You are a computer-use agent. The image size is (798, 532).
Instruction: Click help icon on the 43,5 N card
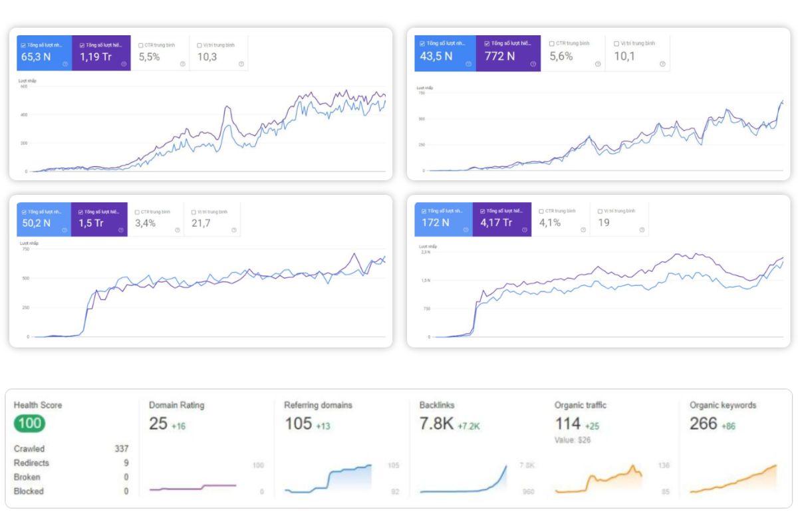click(x=468, y=64)
